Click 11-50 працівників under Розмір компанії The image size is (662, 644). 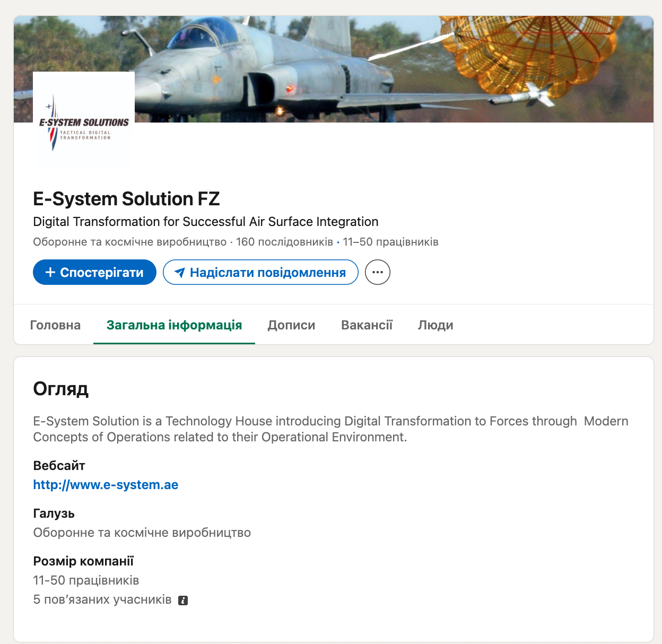click(x=86, y=580)
